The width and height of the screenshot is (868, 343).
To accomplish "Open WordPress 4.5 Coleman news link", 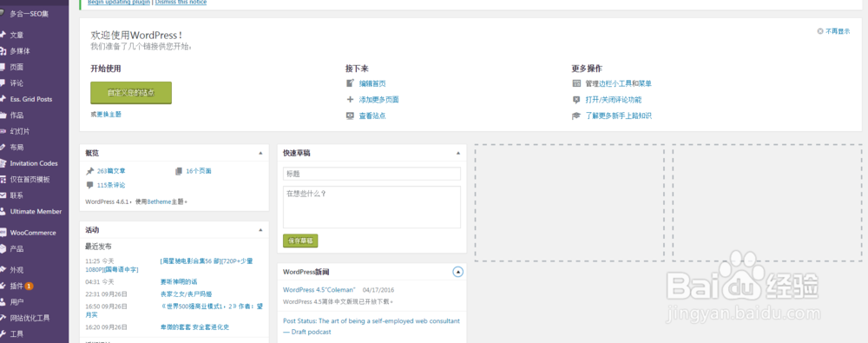I will 319,289.
